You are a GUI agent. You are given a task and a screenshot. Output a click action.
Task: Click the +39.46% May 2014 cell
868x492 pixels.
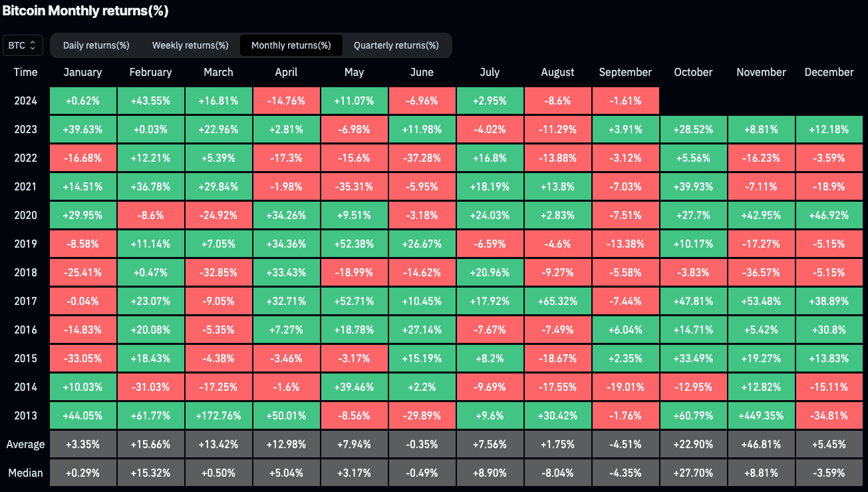pyautogui.click(x=355, y=387)
